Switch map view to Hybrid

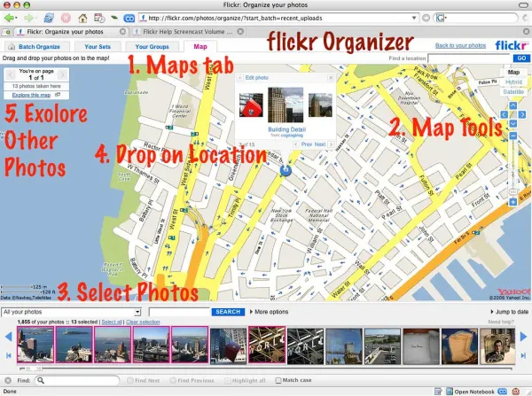pos(513,82)
